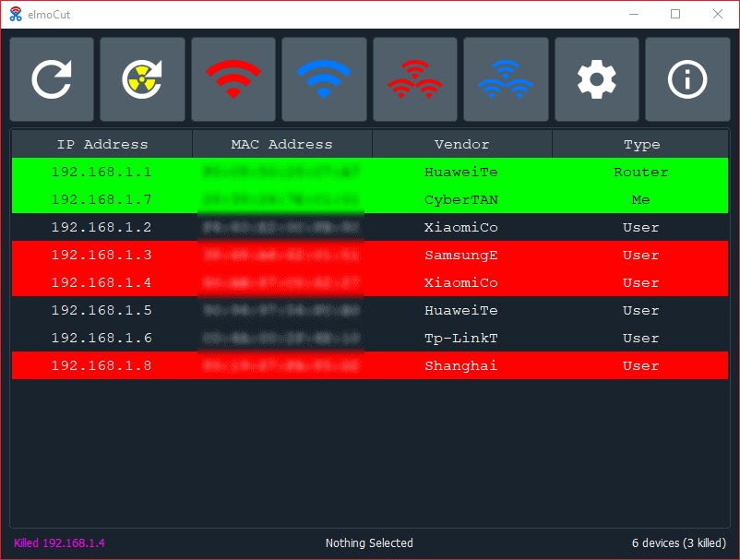This screenshot has height=560, width=740.
Task: Click the refresh scan arrow icon
Action: tap(52, 79)
